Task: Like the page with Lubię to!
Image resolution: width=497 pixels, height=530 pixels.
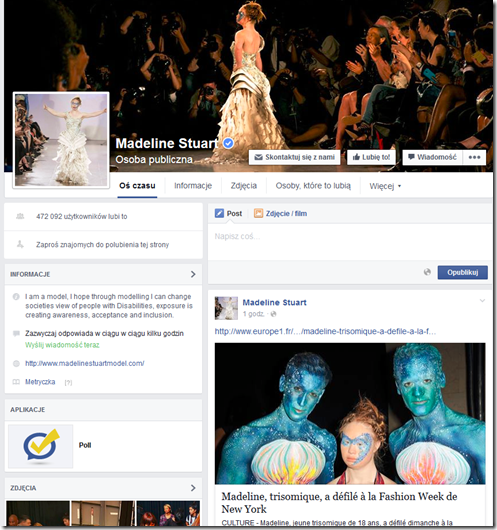Action: point(371,157)
